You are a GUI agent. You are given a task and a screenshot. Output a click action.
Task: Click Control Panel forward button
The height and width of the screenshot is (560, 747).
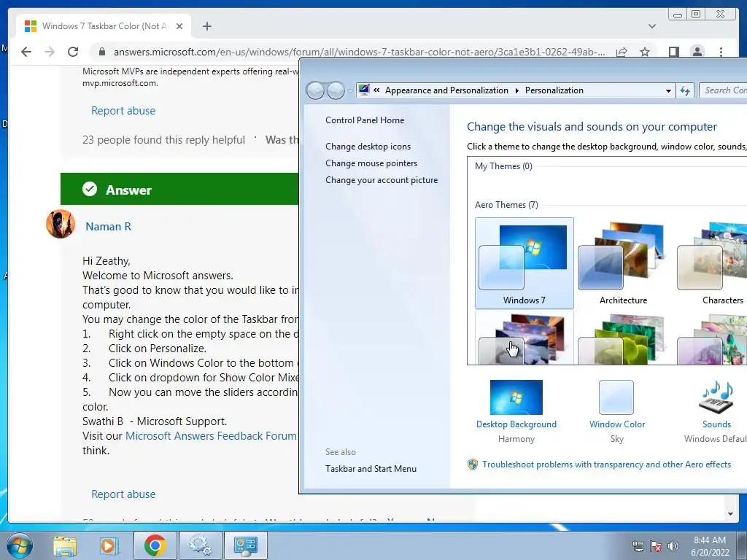(336, 90)
